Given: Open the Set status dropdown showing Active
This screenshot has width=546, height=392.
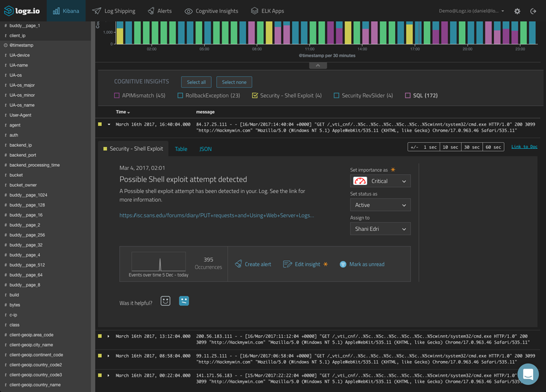Looking at the screenshot, I should tap(380, 204).
